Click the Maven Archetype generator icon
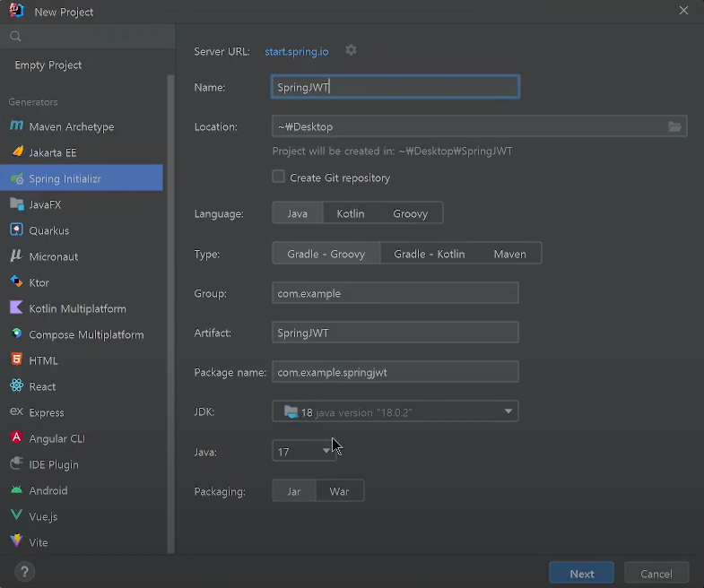This screenshot has height=588, width=704. tap(17, 125)
